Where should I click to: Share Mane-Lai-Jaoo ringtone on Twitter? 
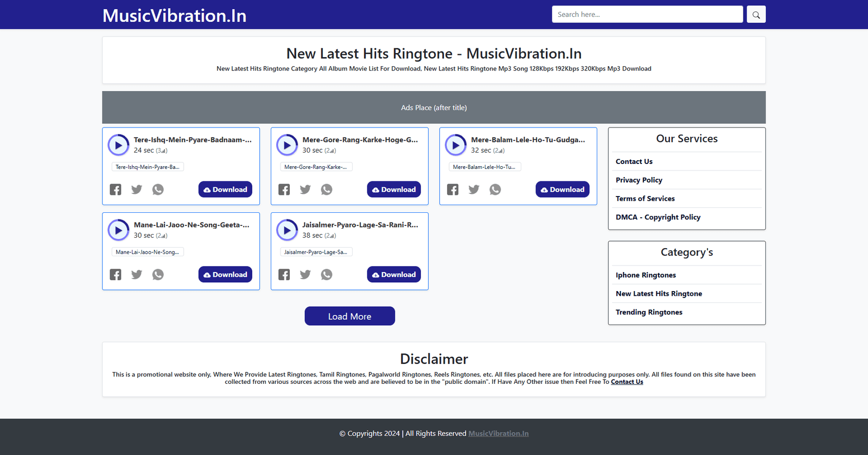pos(137,275)
